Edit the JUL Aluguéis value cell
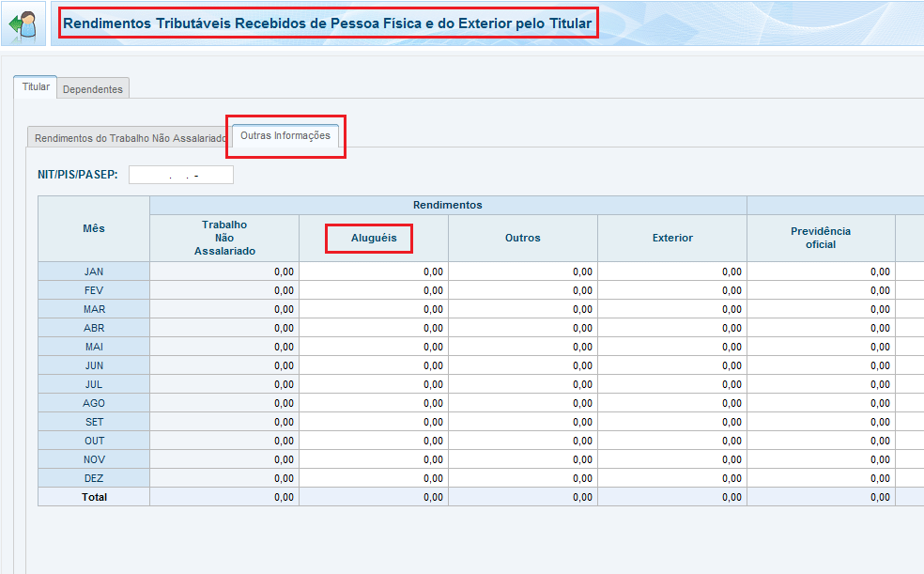The image size is (924, 574). pos(374,385)
